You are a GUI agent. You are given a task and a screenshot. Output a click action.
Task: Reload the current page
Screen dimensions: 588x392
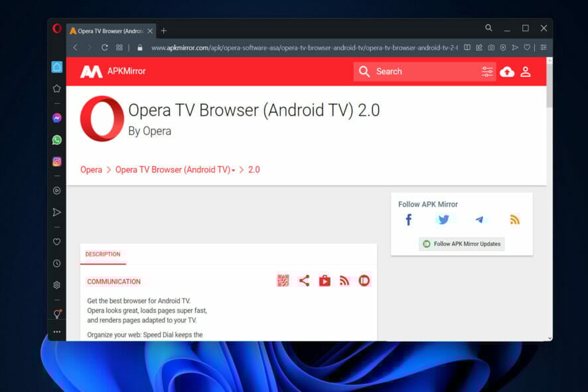point(105,47)
